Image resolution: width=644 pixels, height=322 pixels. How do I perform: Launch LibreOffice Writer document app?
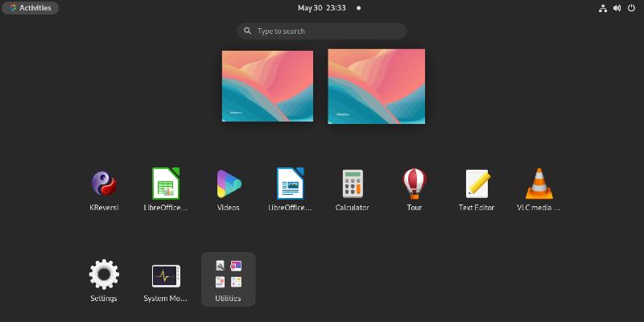point(290,184)
